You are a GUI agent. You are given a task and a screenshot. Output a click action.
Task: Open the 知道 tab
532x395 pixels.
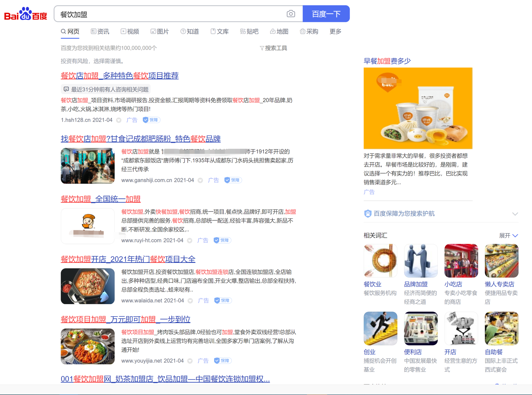click(x=190, y=32)
